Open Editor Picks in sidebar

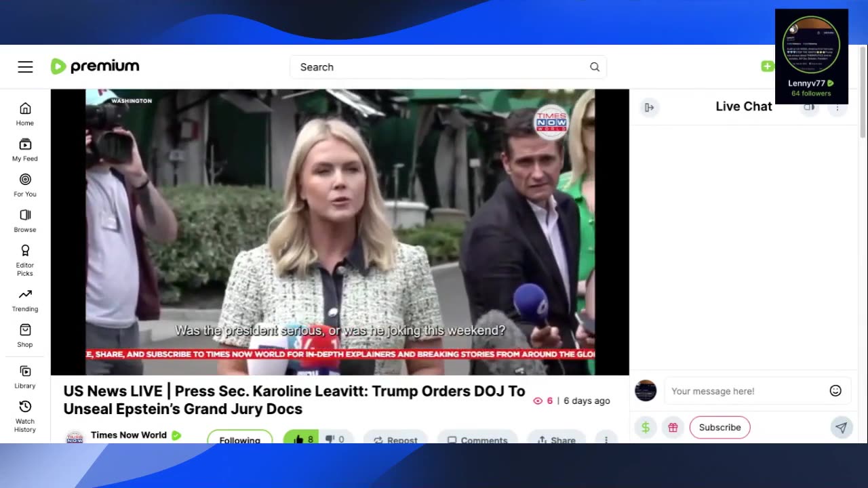tap(25, 260)
